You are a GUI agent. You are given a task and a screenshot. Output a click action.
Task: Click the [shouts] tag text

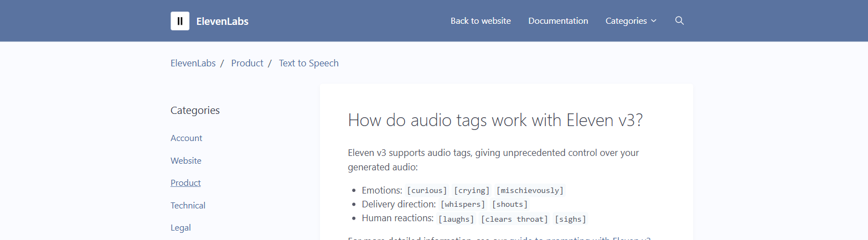tap(510, 204)
